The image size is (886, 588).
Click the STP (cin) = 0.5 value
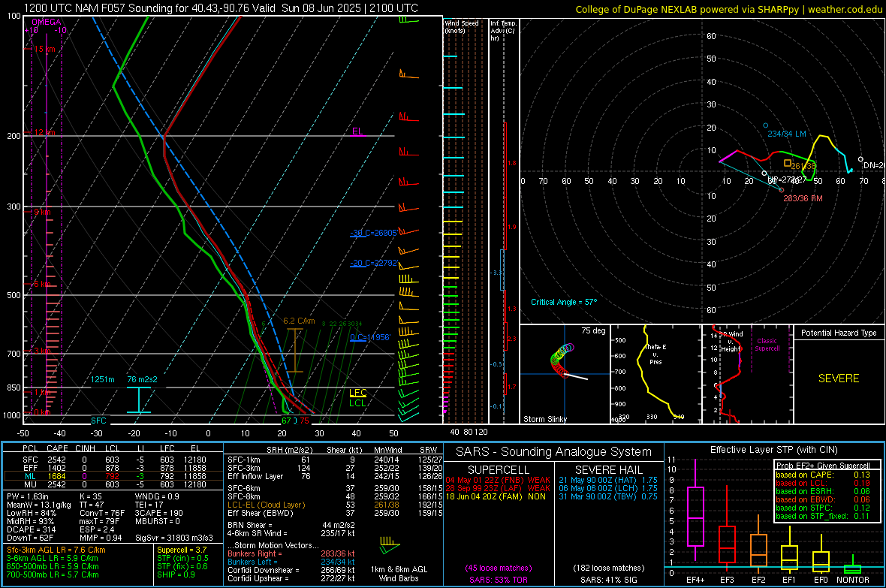coord(182,558)
